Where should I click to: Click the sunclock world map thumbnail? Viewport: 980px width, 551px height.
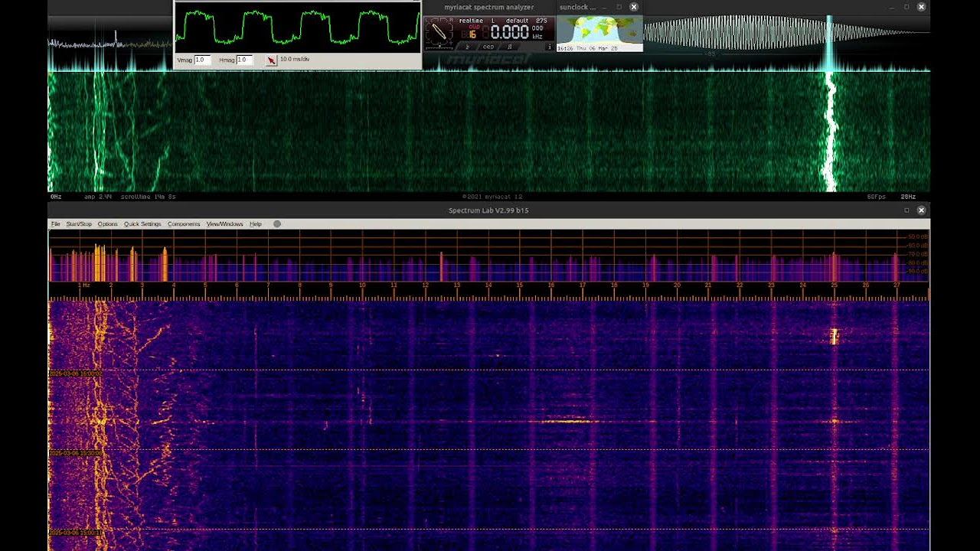(x=599, y=29)
